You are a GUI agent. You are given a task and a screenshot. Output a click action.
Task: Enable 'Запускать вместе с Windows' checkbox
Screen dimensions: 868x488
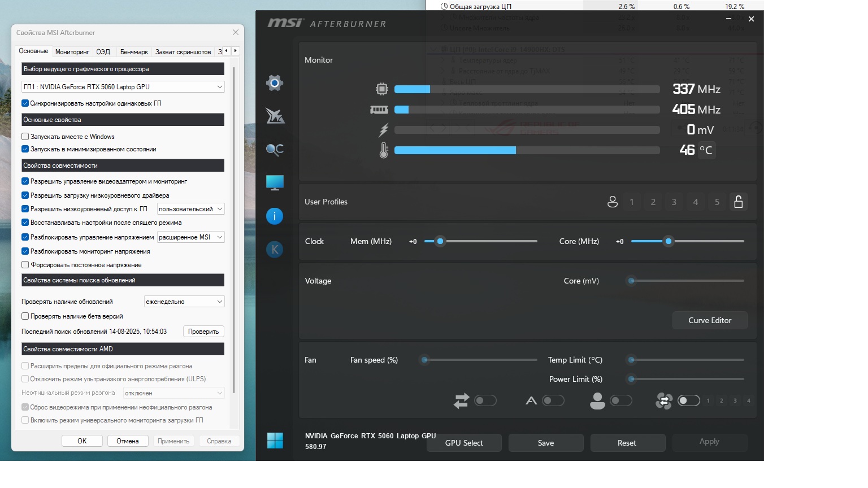(25, 137)
